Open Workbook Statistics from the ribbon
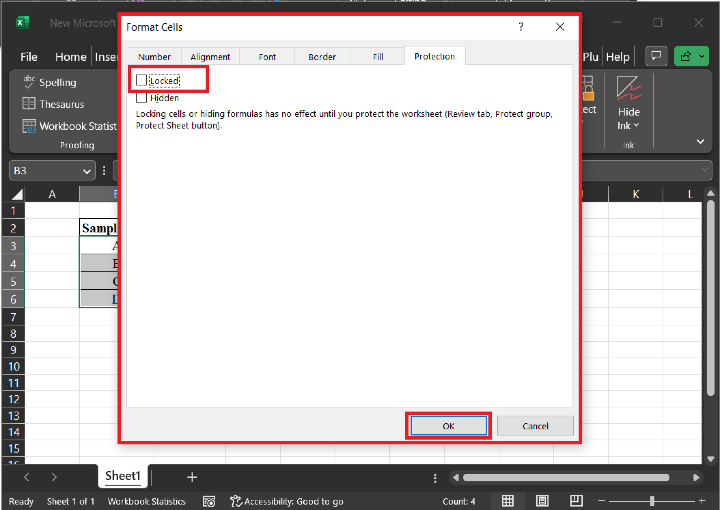 (29, 126)
